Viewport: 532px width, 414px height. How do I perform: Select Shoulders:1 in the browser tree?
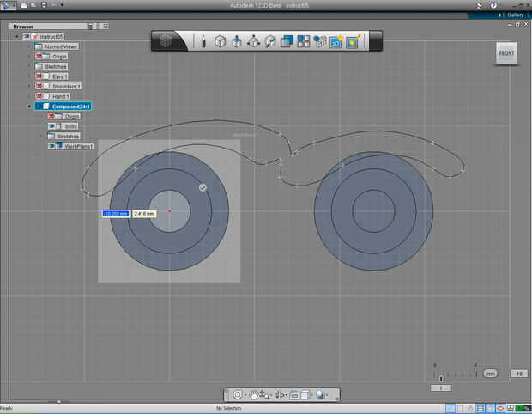[66, 86]
